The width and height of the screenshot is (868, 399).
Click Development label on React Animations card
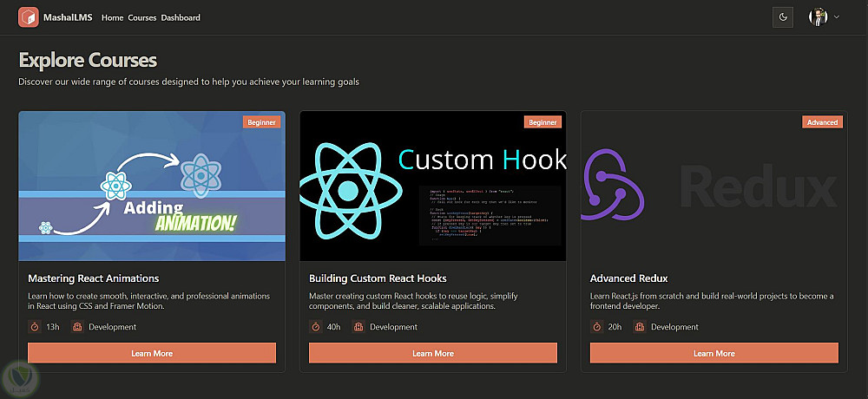pyautogui.click(x=112, y=327)
